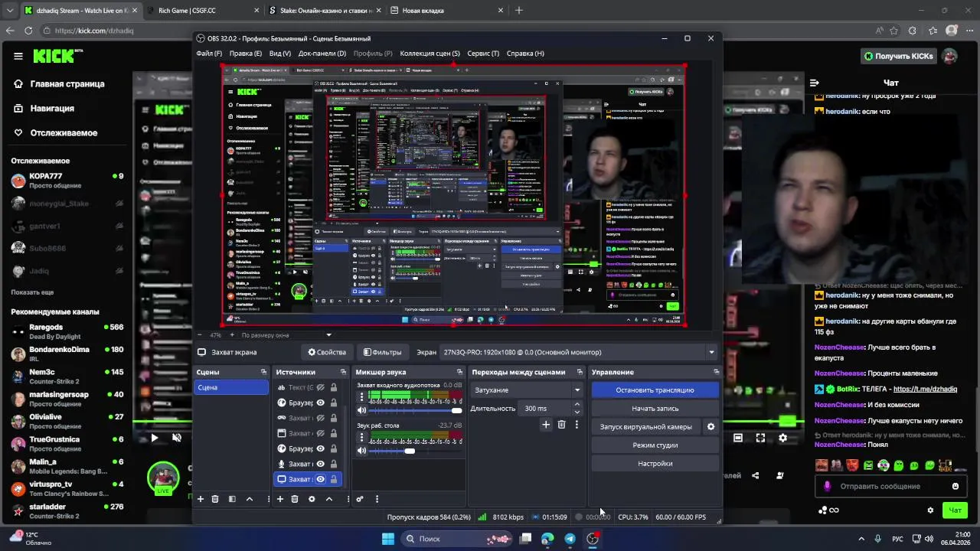Add a new scene with plus icon
The height and width of the screenshot is (551, 980).
coord(201,499)
